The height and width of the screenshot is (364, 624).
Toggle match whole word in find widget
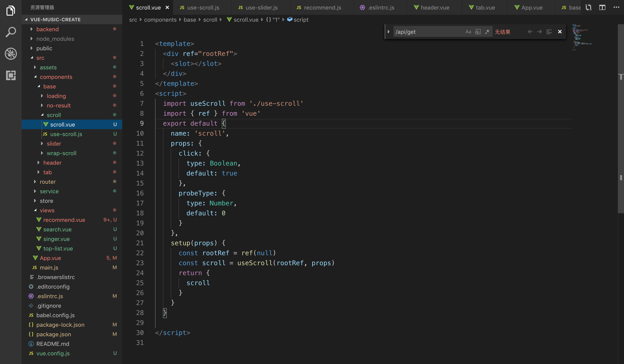[478, 32]
